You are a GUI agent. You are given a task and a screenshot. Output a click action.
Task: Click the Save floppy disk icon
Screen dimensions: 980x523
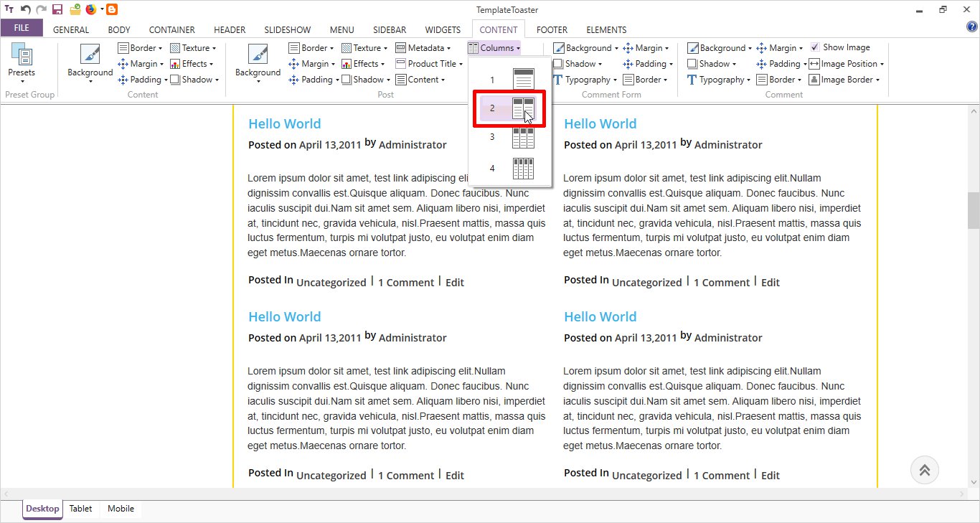click(57, 9)
